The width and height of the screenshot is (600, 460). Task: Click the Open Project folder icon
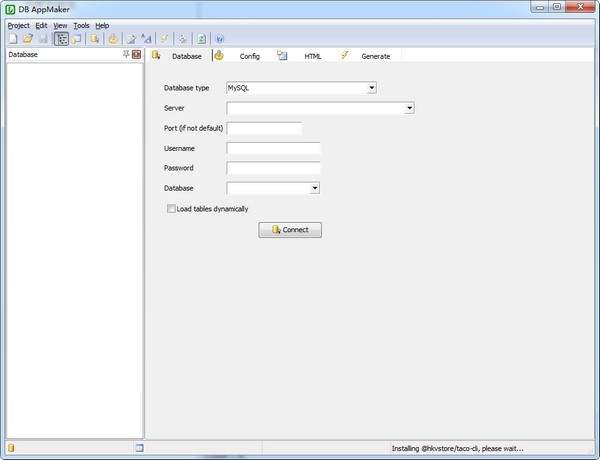tap(28, 39)
